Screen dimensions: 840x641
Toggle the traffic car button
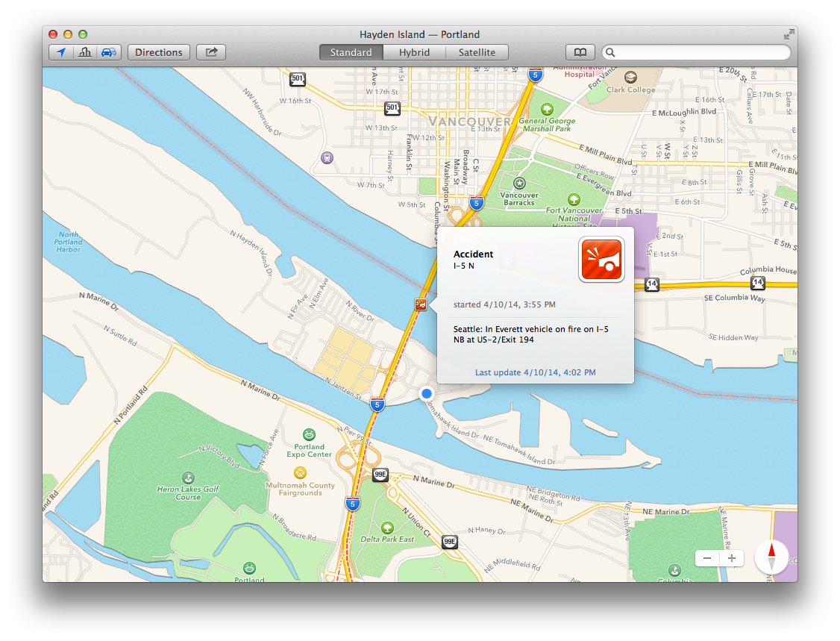(109, 52)
